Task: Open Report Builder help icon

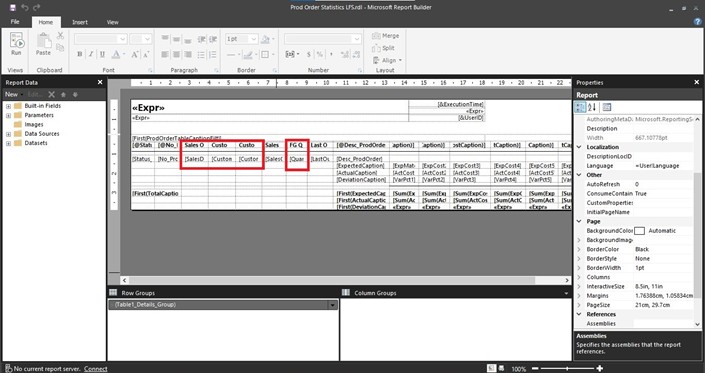Action: [x=698, y=22]
